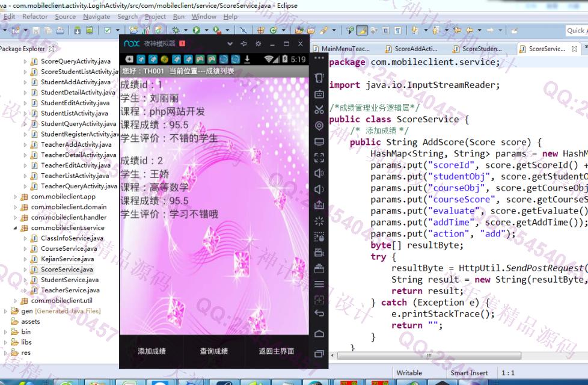Viewport: 588px width, 385px height.
Task: Tap 返回主界面 button in emulator
Action: click(277, 351)
